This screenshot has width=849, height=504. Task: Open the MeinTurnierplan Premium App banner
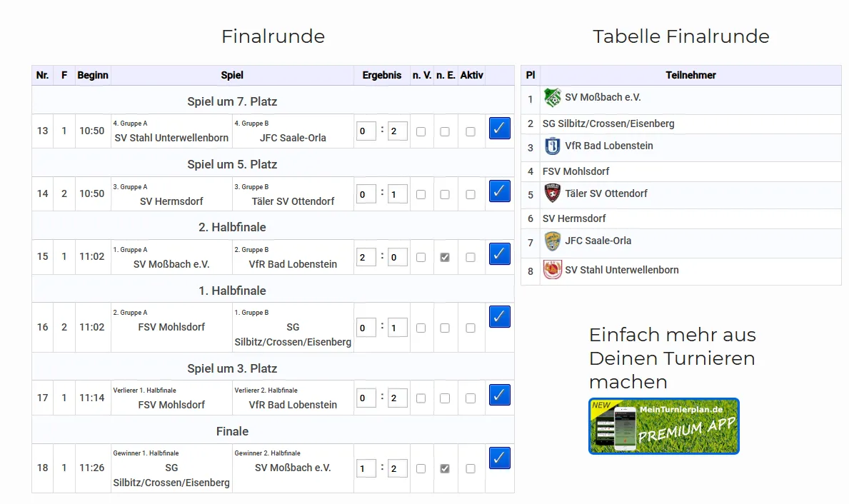pos(663,426)
